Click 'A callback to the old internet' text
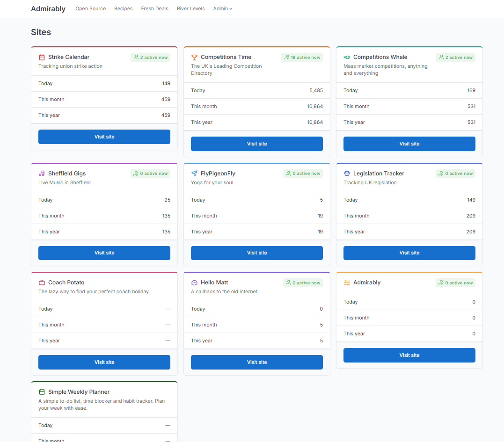This screenshot has height=442, width=504. click(224, 292)
